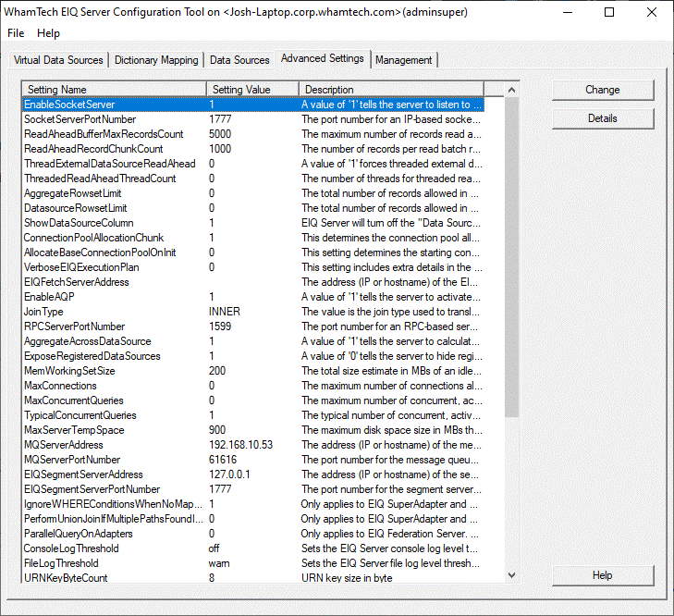Select ReadAheadBufferMaxRecordsCount setting
This screenshot has height=616, width=674.
[253, 134]
